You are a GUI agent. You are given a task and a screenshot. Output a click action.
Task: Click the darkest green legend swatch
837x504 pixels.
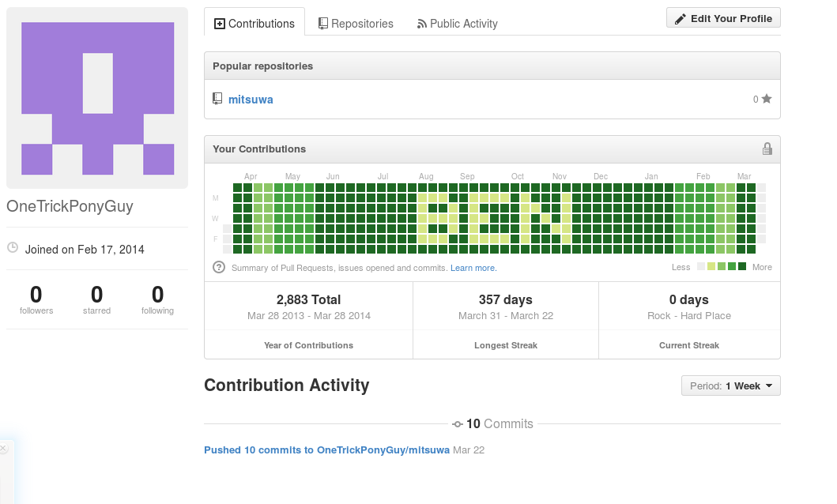tap(742, 267)
